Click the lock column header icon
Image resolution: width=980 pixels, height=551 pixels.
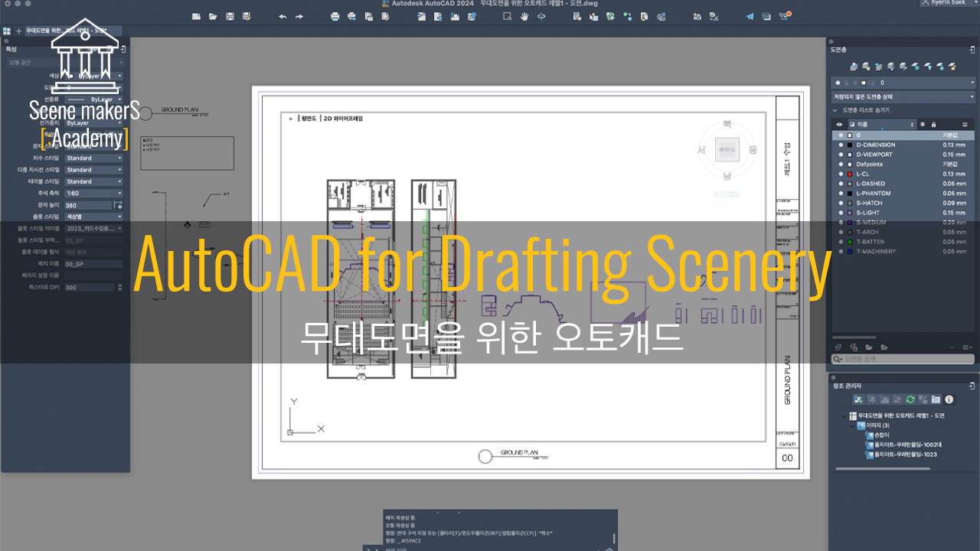tap(933, 124)
